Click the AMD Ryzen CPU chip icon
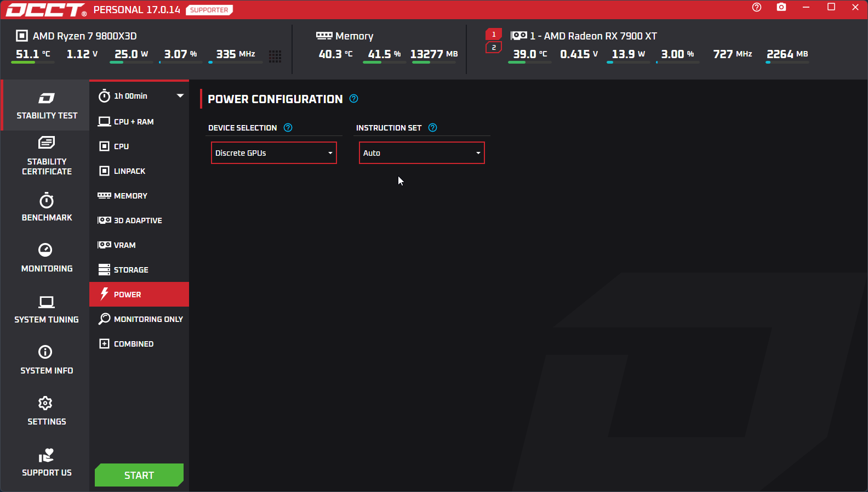 coord(22,36)
